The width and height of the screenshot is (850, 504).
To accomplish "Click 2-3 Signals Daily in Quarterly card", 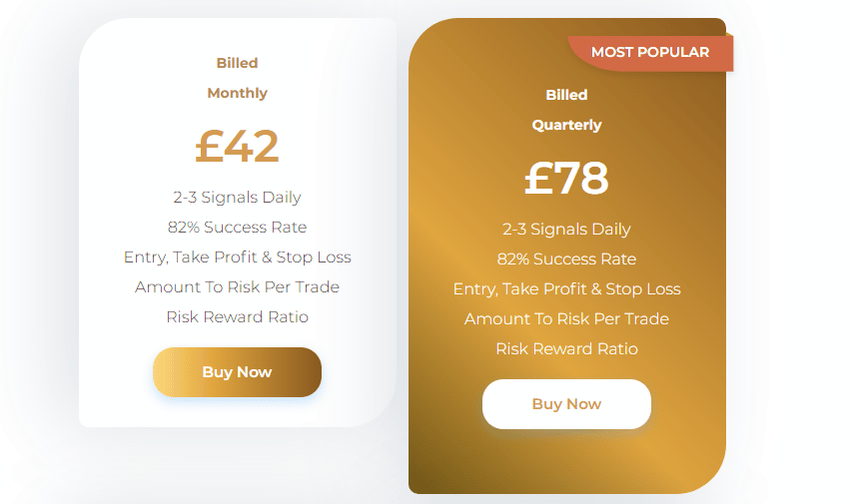I will click(566, 230).
